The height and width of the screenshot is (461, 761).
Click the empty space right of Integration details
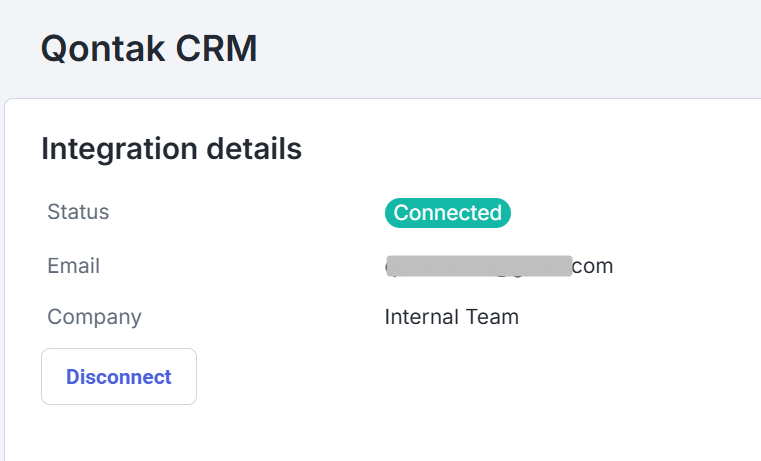point(530,149)
